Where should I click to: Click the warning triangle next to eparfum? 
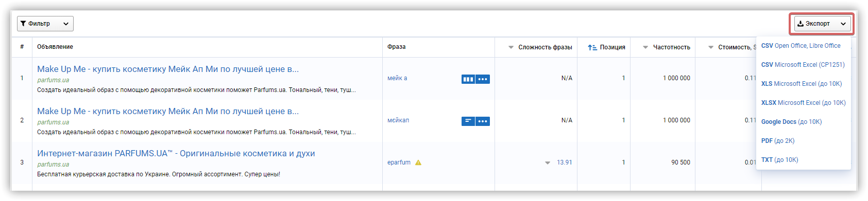coord(418,162)
